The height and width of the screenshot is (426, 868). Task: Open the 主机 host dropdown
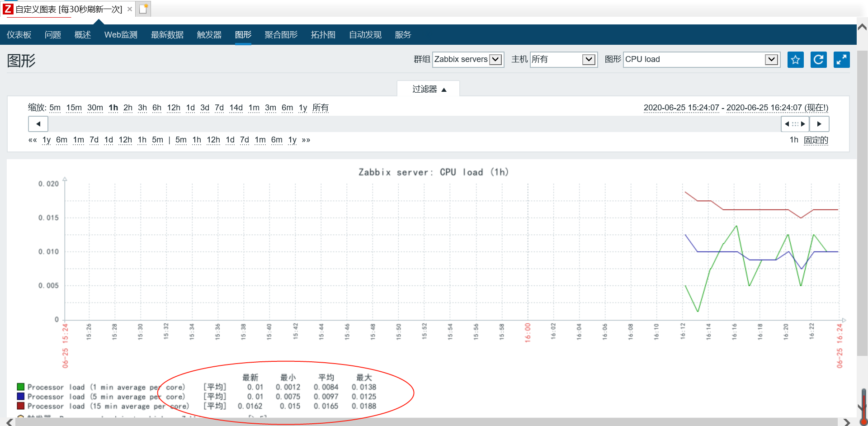(x=563, y=59)
